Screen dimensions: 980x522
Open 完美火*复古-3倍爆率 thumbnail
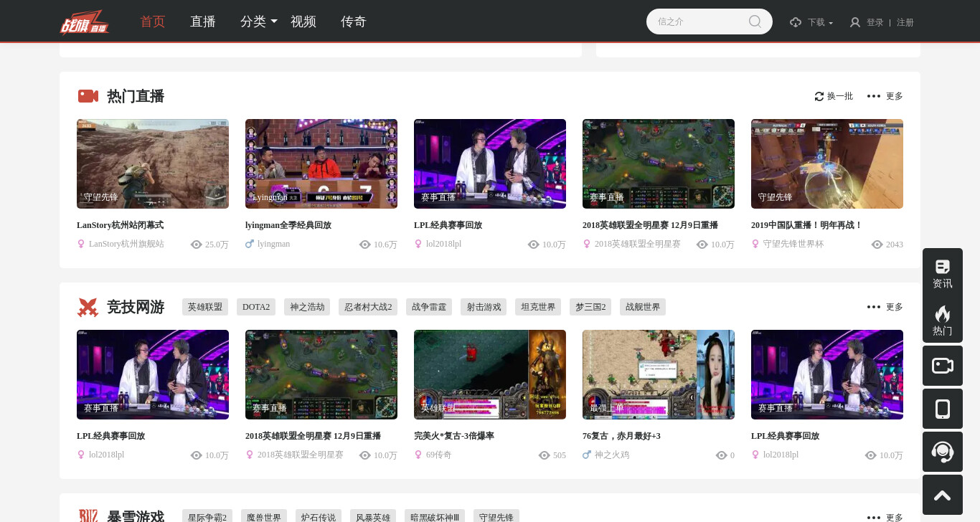490,374
